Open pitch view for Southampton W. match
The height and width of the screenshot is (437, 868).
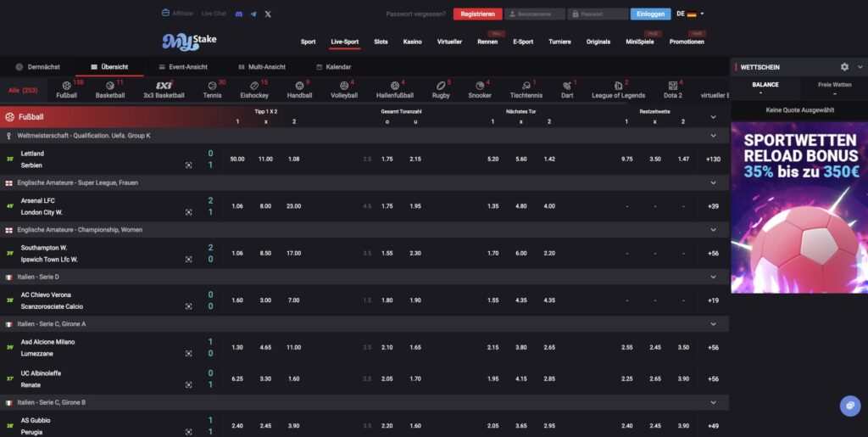[189, 259]
